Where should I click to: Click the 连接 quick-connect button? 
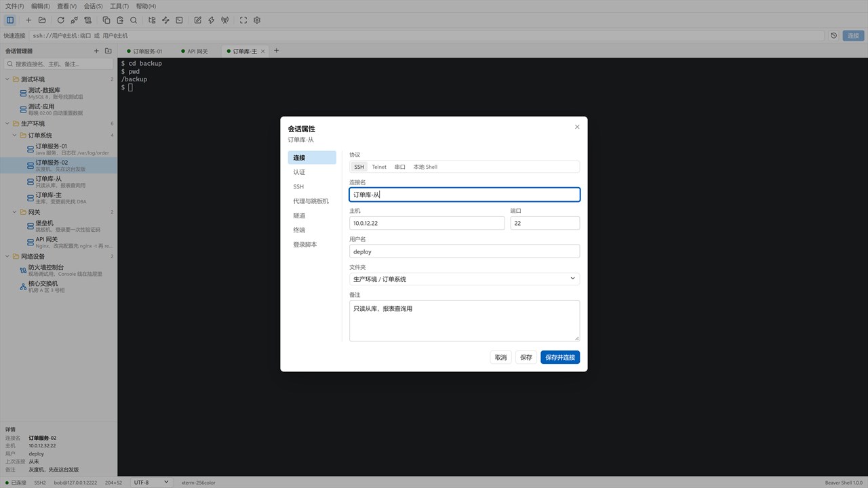click(853, 35)
